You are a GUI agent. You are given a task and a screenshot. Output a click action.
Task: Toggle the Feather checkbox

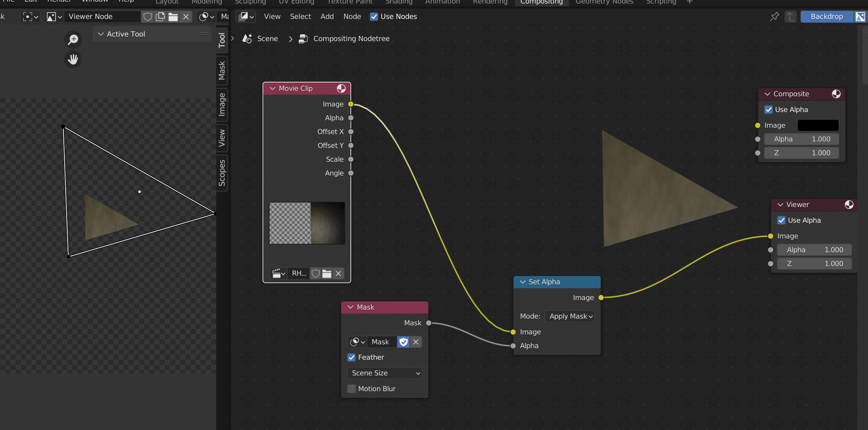pos(351,358)
